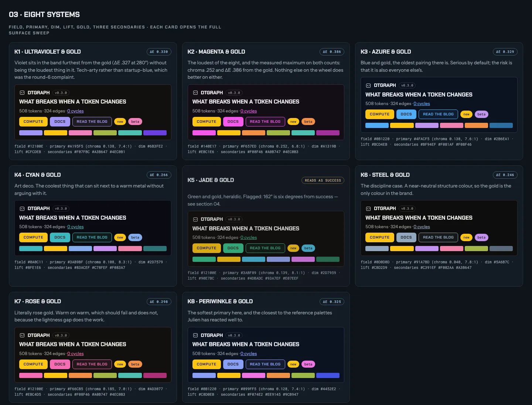Click the ΔE 0.386 badge on K2 card
The image size is (532, 405).
click(x=332, y=52)
